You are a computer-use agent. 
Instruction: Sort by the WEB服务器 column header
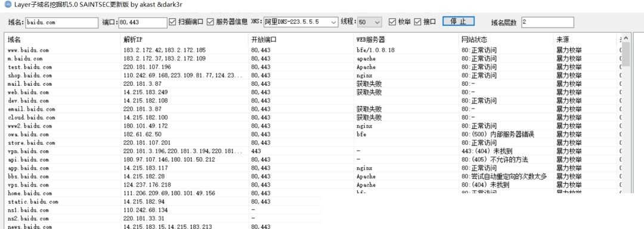(x=406, y=40)
